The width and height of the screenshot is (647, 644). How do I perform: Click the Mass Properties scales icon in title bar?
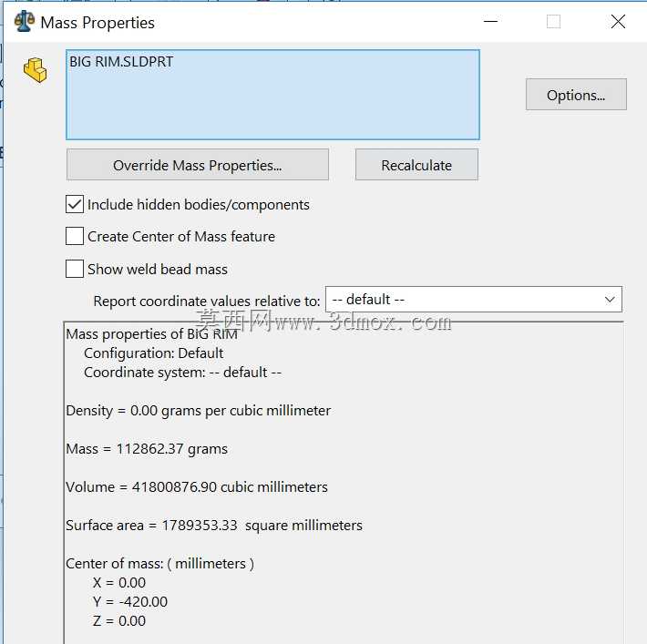pyautogui.click(x=25, y=22)
